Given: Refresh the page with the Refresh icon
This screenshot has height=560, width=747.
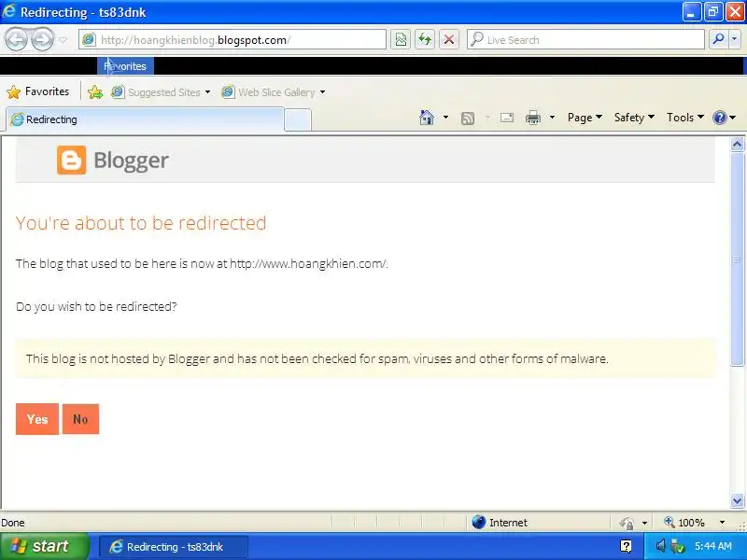Looking at the screenshot, I should 425,40.
